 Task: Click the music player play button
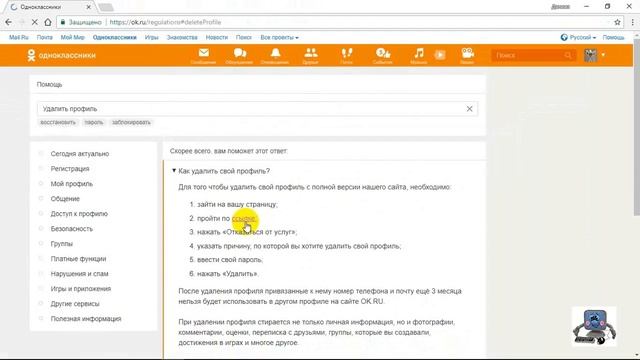point(440,55)
